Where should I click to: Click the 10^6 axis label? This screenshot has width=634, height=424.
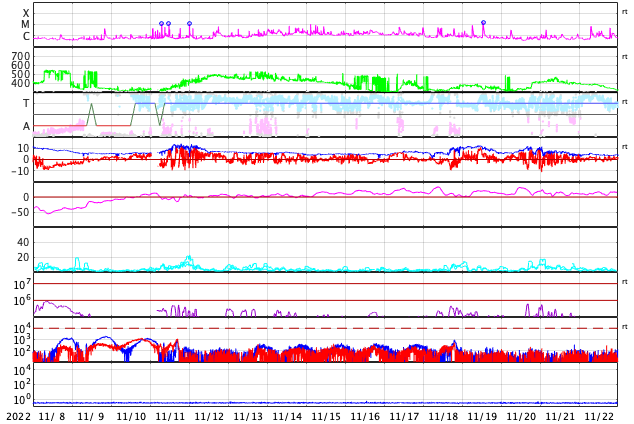pos(22,300)
